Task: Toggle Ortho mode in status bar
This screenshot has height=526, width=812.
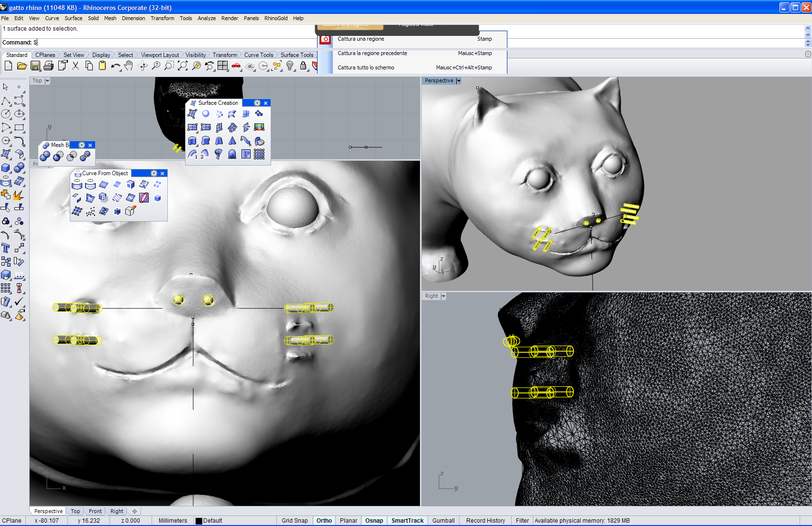Action: [324, 521]
